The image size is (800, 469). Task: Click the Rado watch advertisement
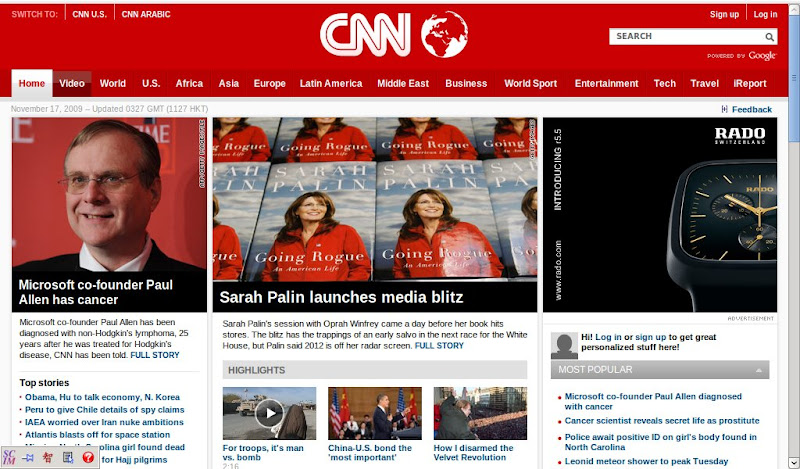point(660,215)
